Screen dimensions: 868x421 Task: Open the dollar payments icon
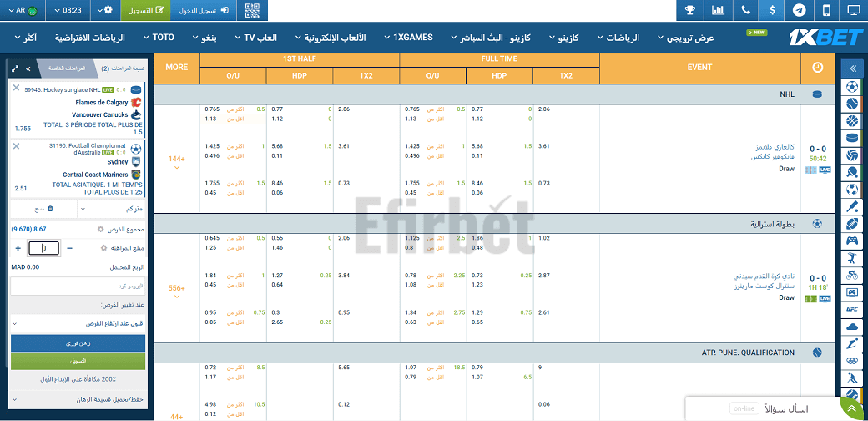click(772, 11)
